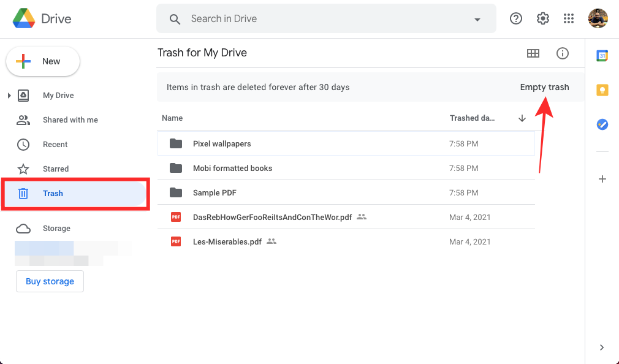The image size is (619, 364).
Task: Show details with the info icon
Action: point(562,53)
